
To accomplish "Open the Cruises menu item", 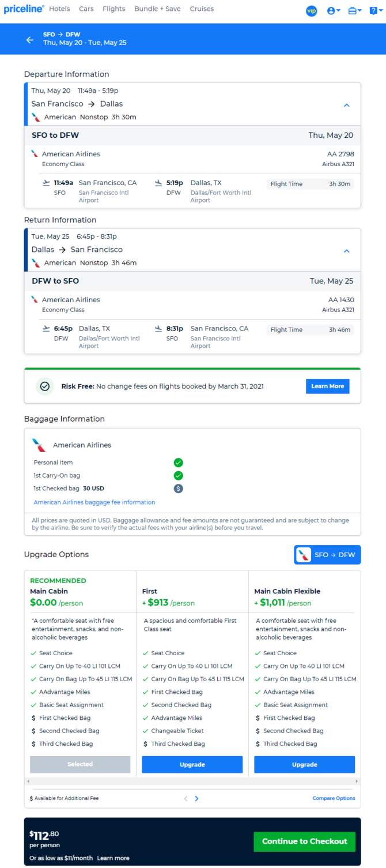I will [202, 9].
